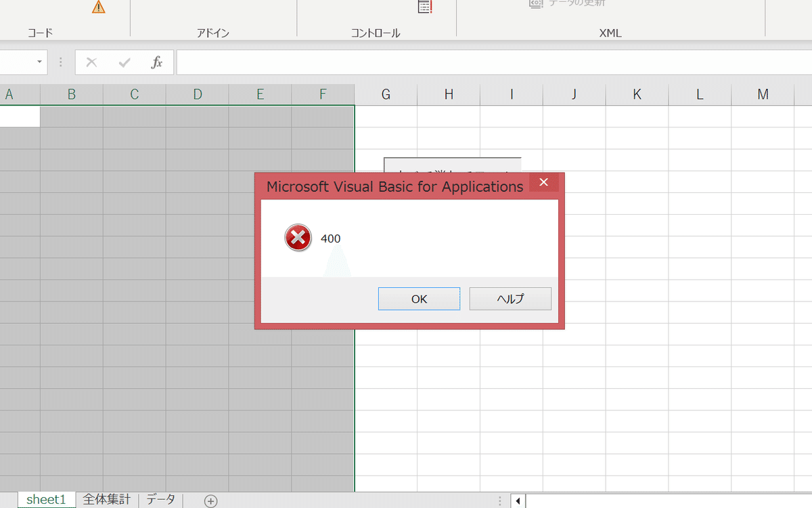The image size is (812, 508).
Task: Click the error code text 400
Action: [x=331, y=238]
